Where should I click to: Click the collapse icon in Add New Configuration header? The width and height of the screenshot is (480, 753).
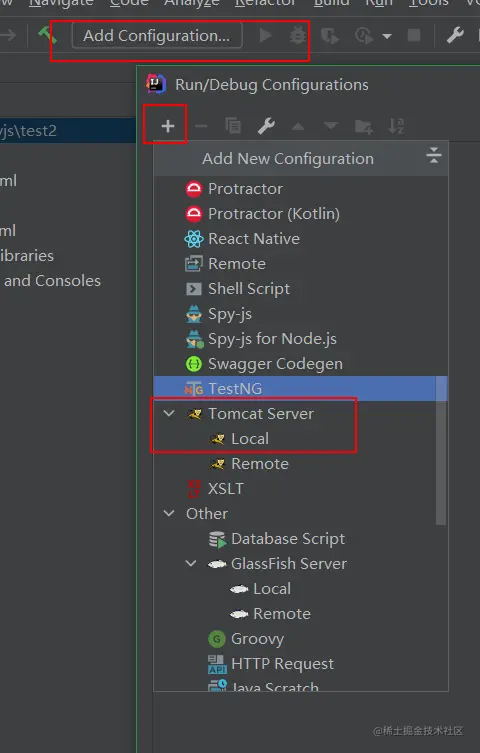[x=433, y=156]
